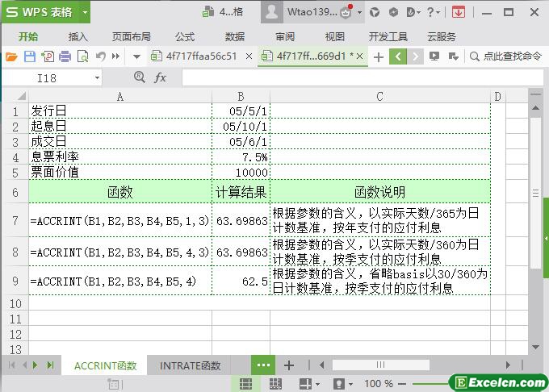
Task: Toggle page break preview view
Action: (x=274, y=384)
